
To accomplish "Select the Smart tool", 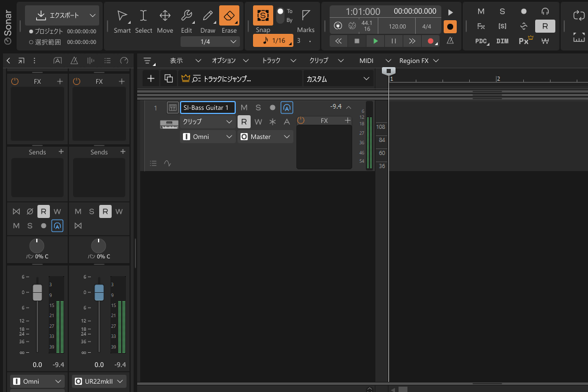I will point(122,16).
